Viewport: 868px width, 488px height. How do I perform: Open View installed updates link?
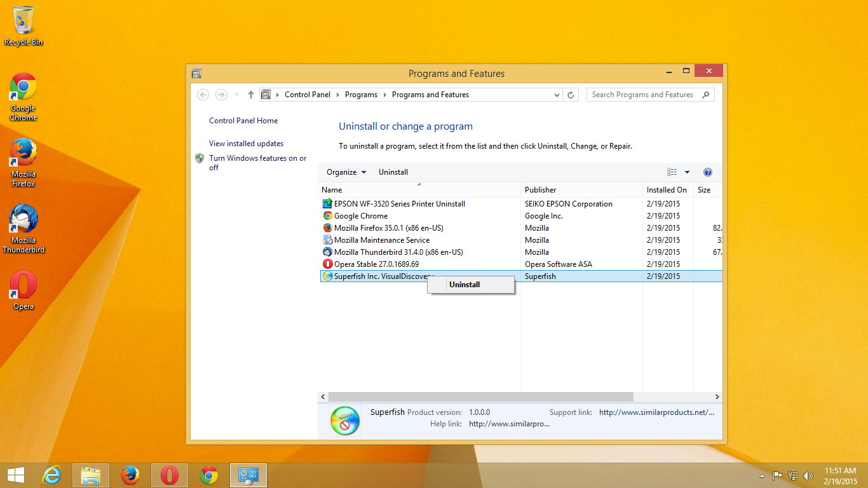click(x=246, y=144)
